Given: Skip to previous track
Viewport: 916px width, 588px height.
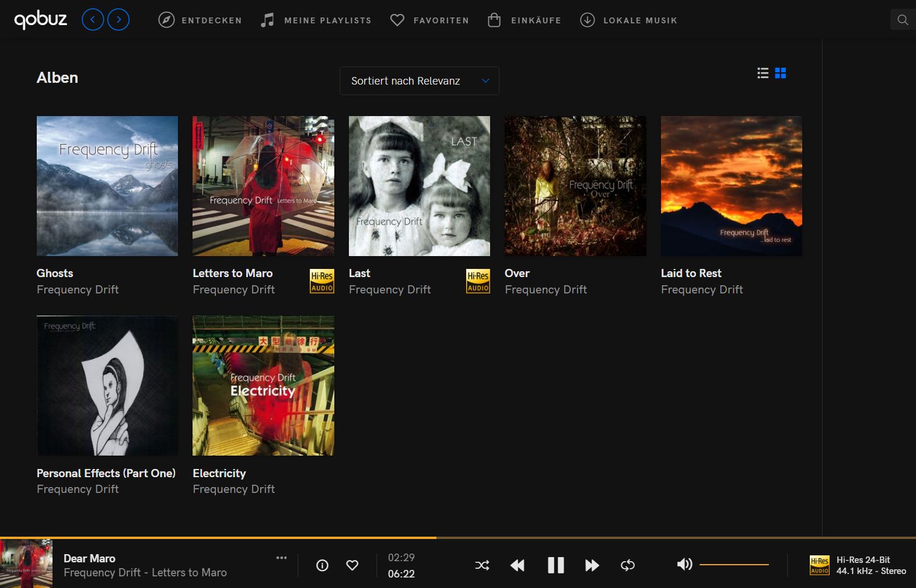Looking at the screenshot, I should 518,565.
